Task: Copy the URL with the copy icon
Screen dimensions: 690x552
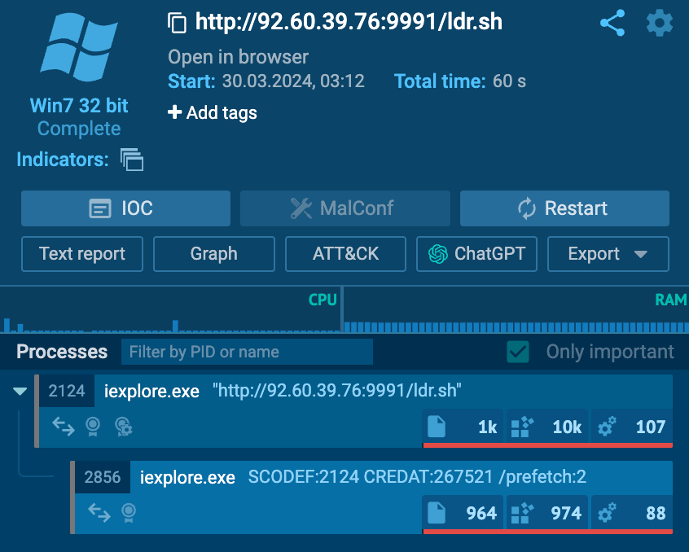Action: coord(178,23)
